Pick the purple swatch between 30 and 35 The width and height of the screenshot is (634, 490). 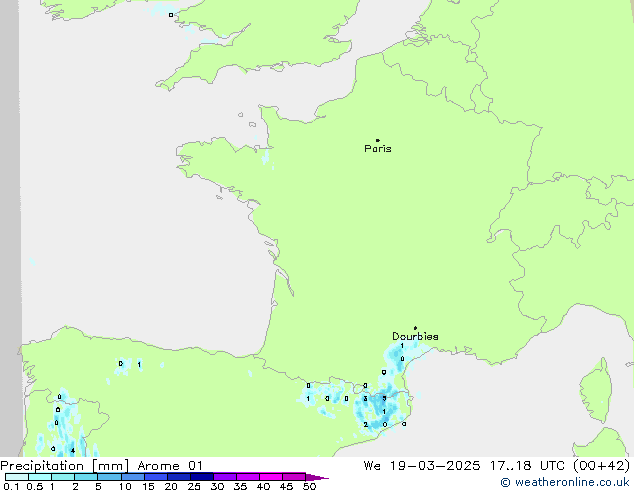pyautogui.click(x=225, y=477)
